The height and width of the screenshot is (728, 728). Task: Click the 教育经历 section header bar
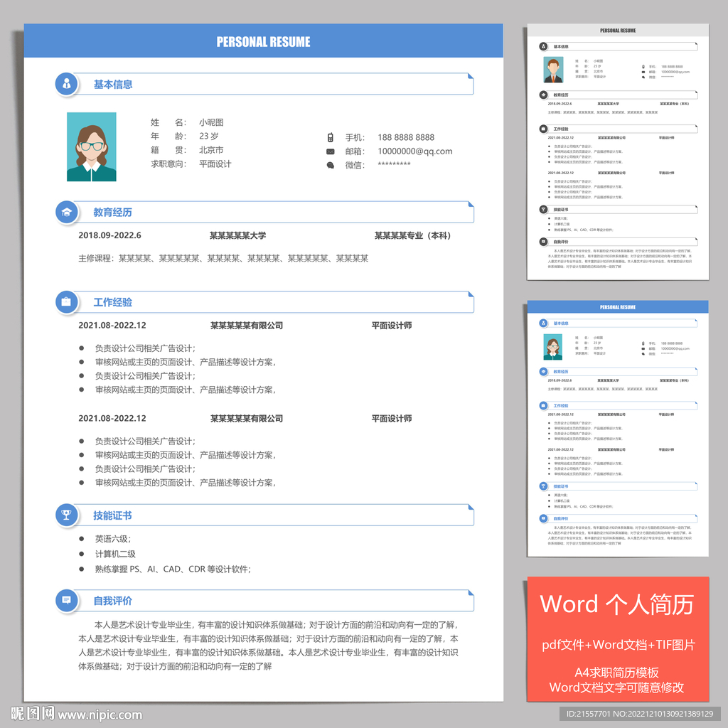(277, 212)
